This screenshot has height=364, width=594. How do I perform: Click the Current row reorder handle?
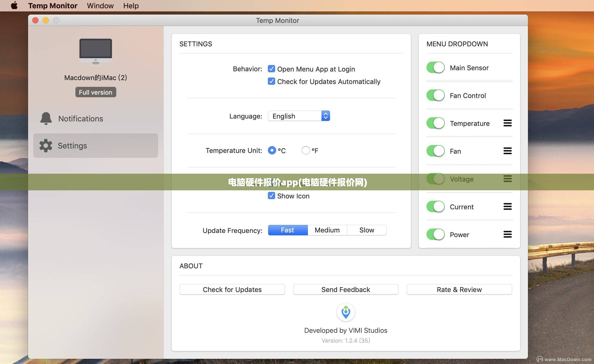click(507, 206)
